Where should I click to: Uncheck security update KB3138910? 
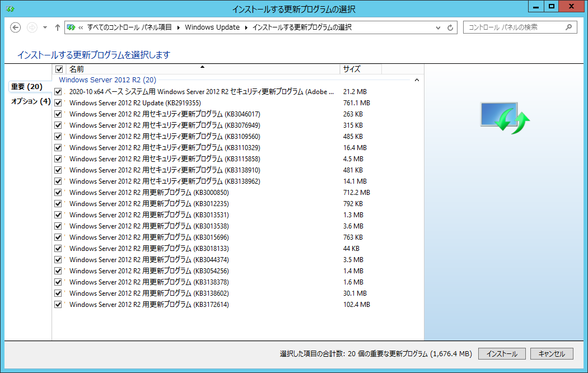point(58,170)
